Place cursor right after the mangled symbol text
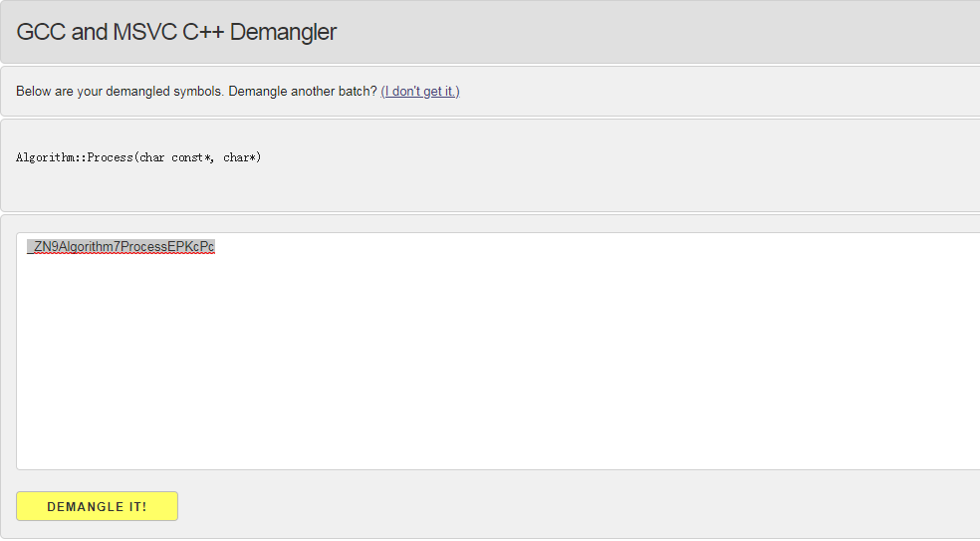 [x=216, y=247]
